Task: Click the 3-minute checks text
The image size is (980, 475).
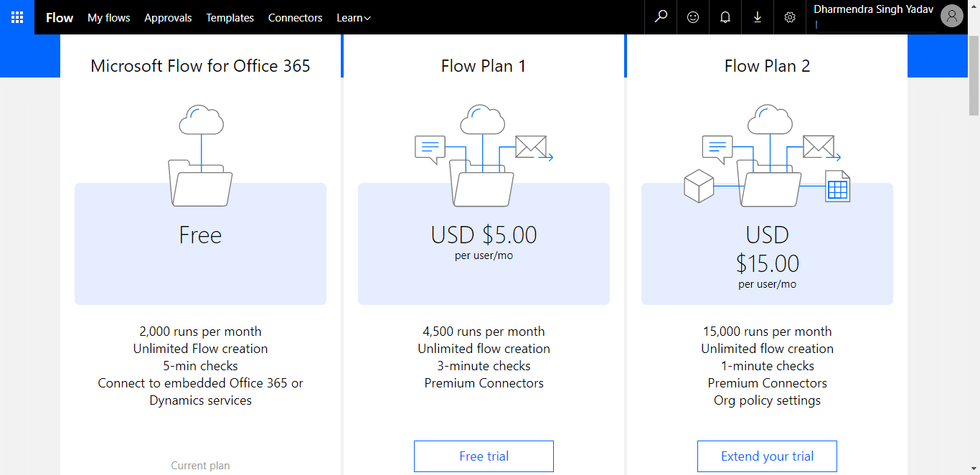Action: (x=484, y=366)
